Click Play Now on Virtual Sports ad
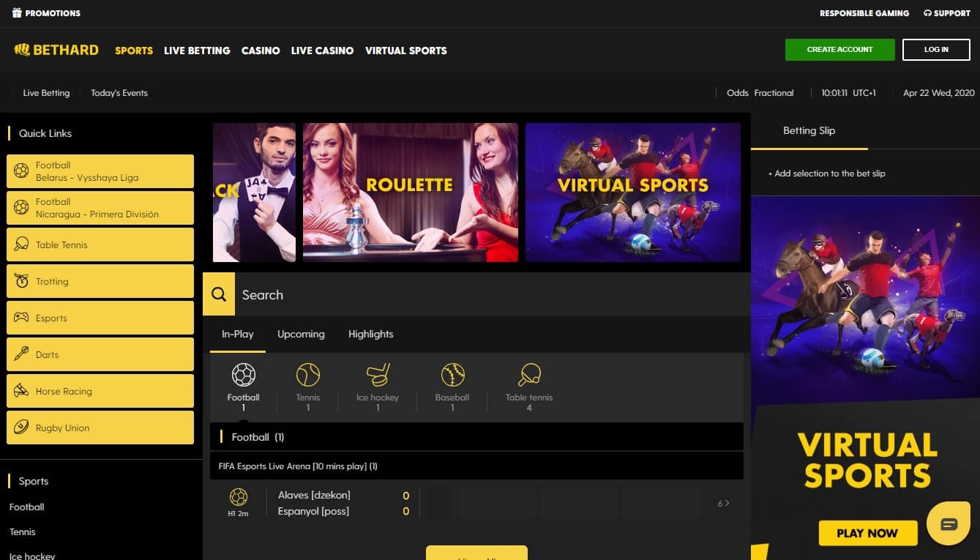Image resolution: width=980 pixels, height=560 pixels. [867, 533]
